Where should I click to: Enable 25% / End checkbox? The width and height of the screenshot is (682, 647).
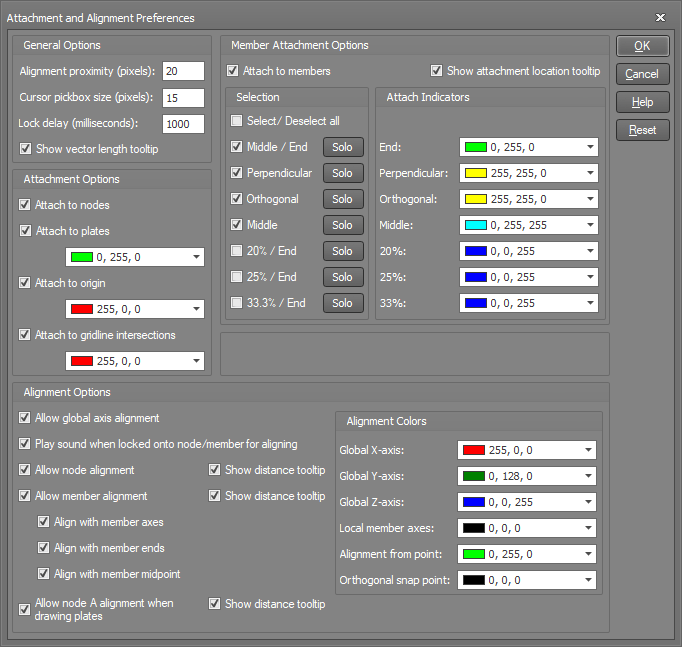pos(236,277)
